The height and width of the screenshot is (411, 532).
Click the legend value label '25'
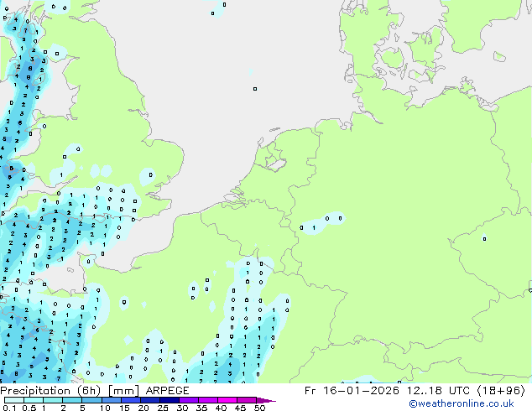(x=163, y=408)
